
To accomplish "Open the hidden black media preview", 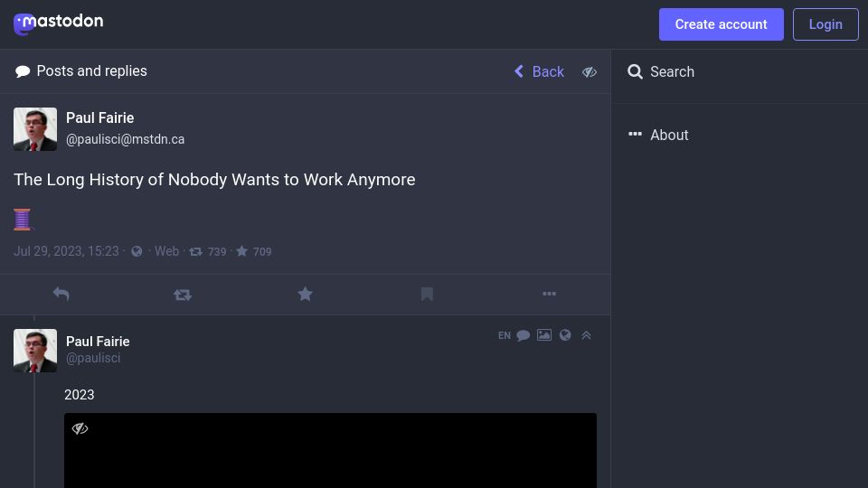I will (331, 450).
